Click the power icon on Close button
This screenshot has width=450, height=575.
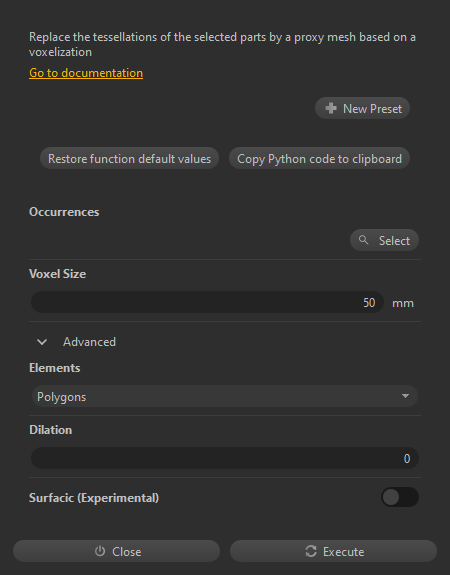click(x=100, y=551)
